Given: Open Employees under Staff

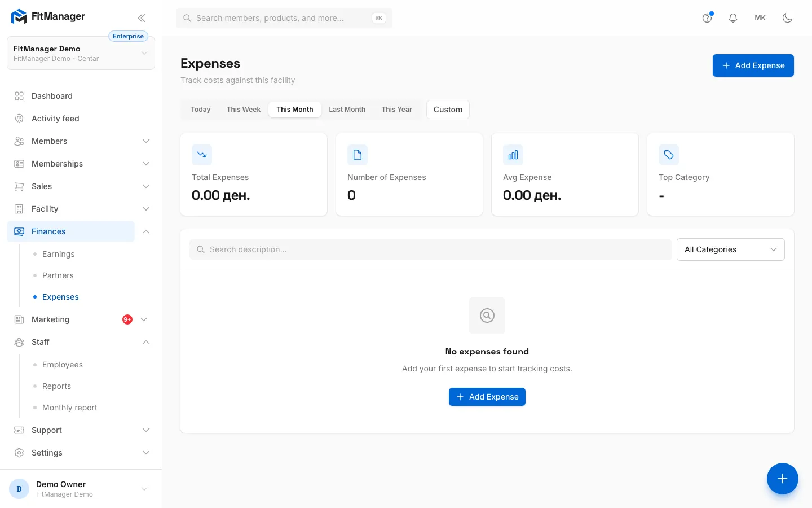Looking at the screenshot, I should [x=63, y=365].
